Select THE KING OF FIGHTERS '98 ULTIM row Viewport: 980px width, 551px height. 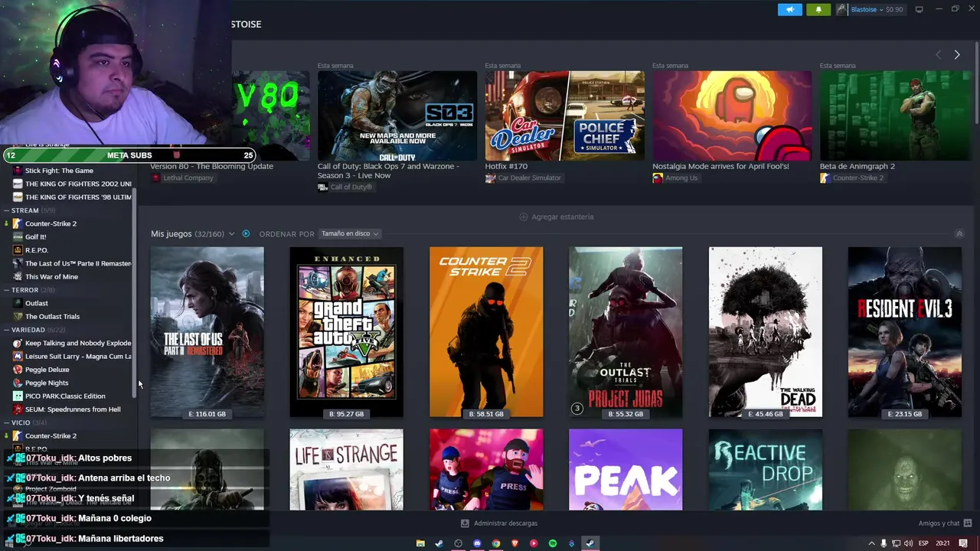click(x=67, y=197)
